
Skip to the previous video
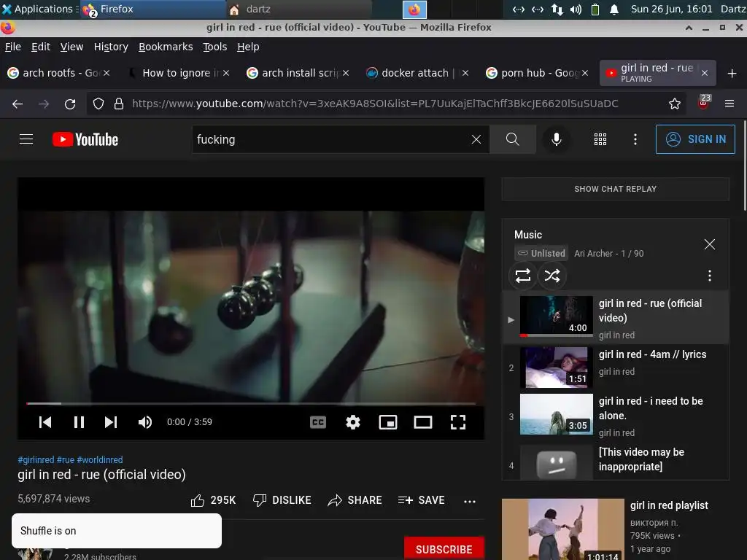pos(45,422)
